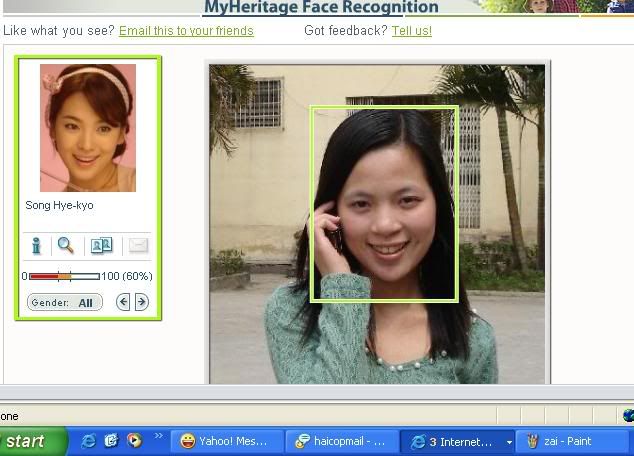634x456 pixels.
Task: Go to previous celebrity match arrow
Action: [123, 302]
